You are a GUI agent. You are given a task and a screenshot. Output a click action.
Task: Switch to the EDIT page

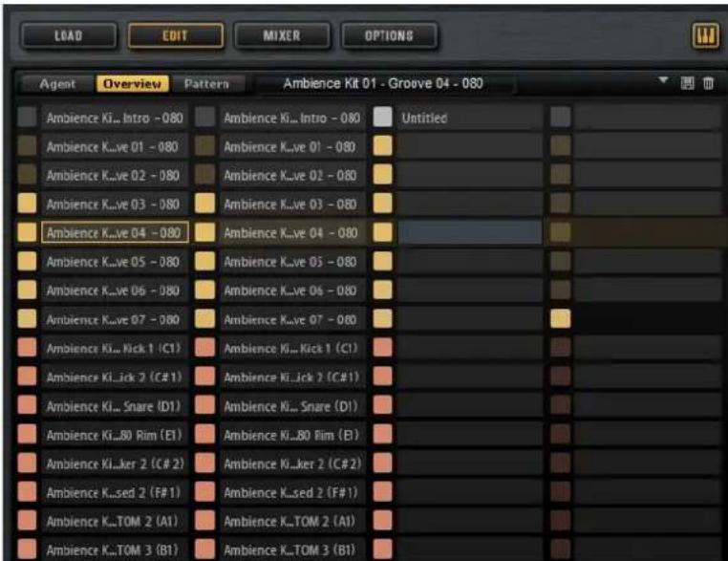pos(176,35)
